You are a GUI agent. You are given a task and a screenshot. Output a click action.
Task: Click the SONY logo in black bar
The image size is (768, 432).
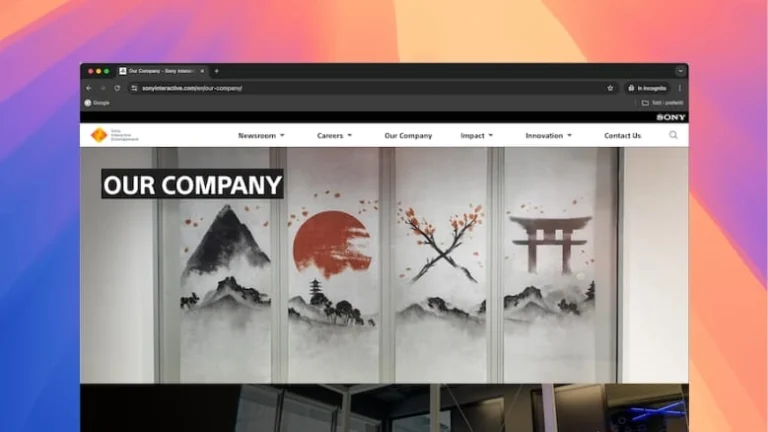[671, 118]
